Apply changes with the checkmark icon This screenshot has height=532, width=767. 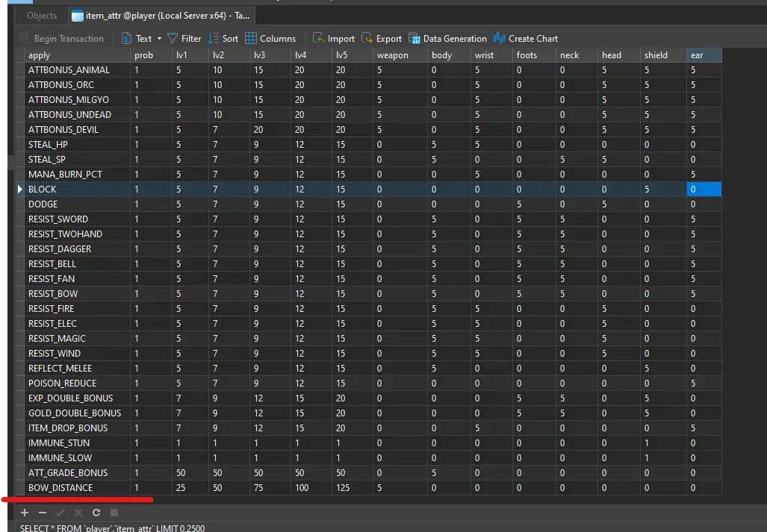coord(60,513)
